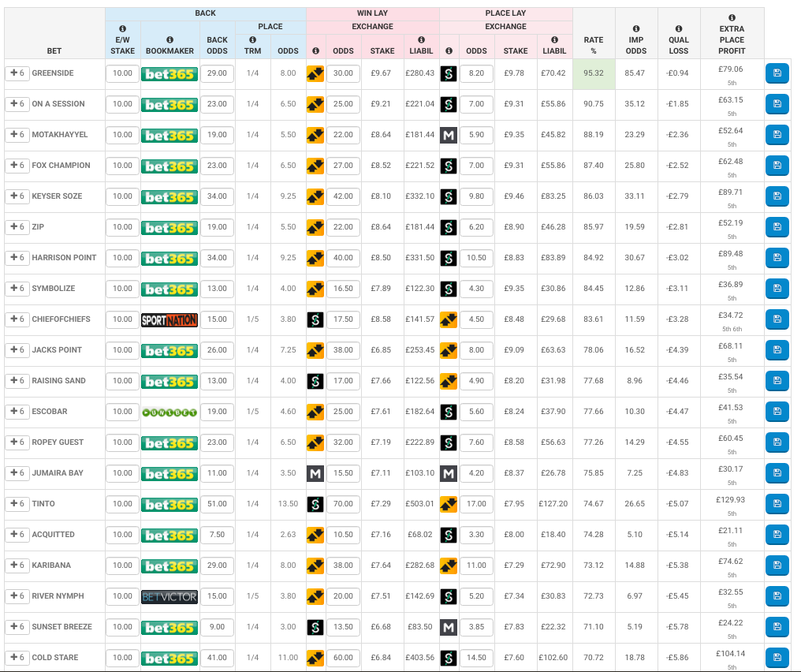
Task: Click the Matchbook win lay icon for JUMAIRA BAY
Action: 315,473
